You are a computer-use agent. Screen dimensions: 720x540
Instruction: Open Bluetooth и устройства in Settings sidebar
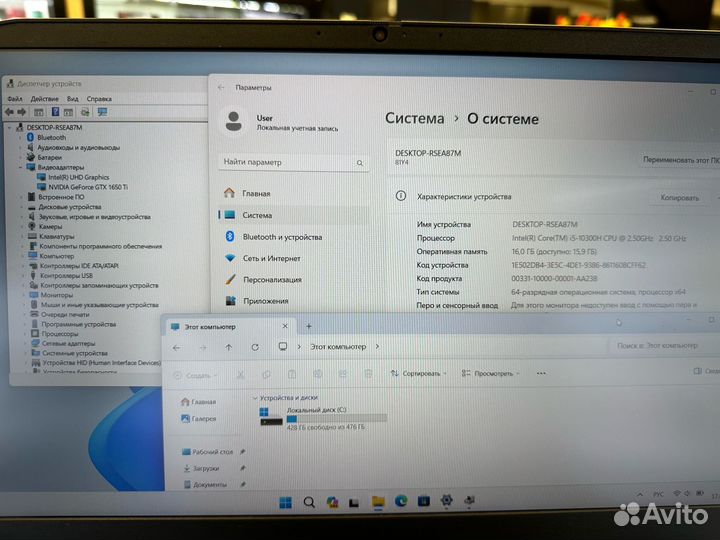[282, 237]
